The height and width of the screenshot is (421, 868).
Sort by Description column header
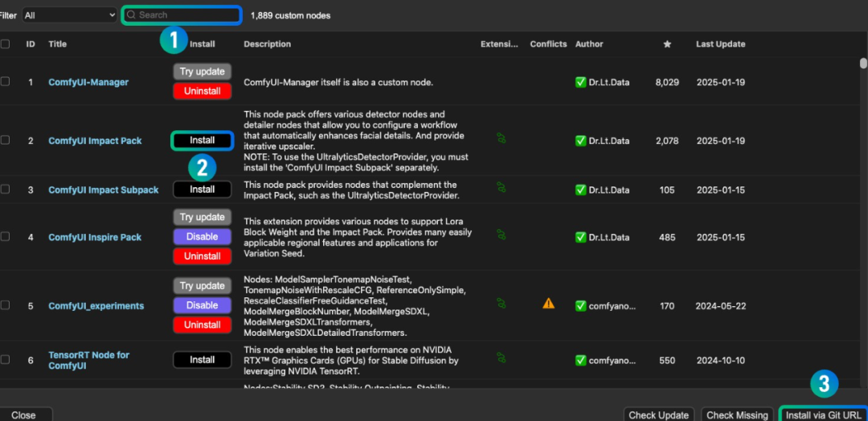point(268,44)
